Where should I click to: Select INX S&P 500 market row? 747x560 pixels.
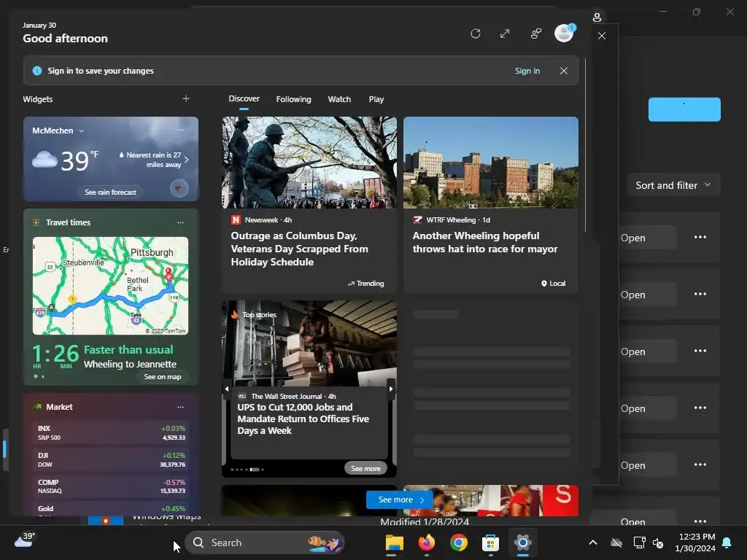pos(111,432)
